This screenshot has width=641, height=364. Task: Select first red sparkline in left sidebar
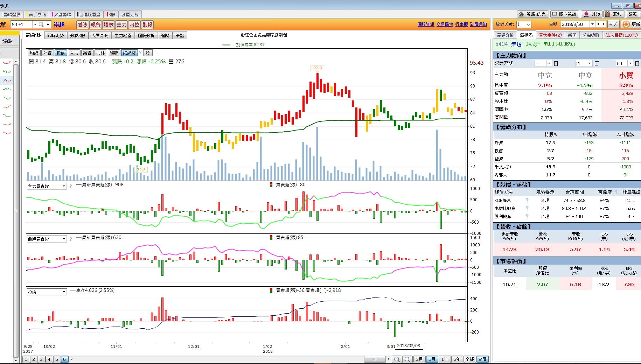7,63
